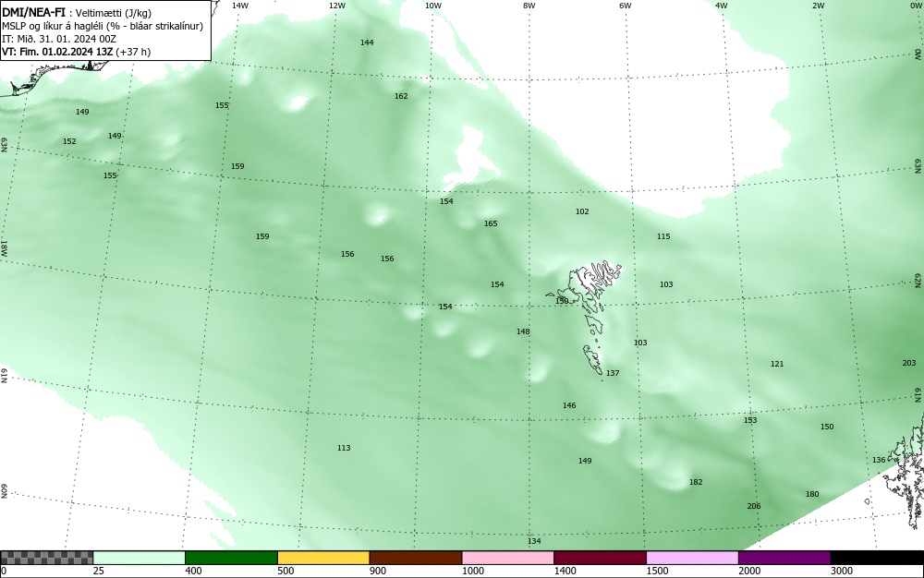Click the purple 2000–3000 legend swatch
The width and height of the screenshot is (924, 578).
pyautogui.click(x=784, y=558)
